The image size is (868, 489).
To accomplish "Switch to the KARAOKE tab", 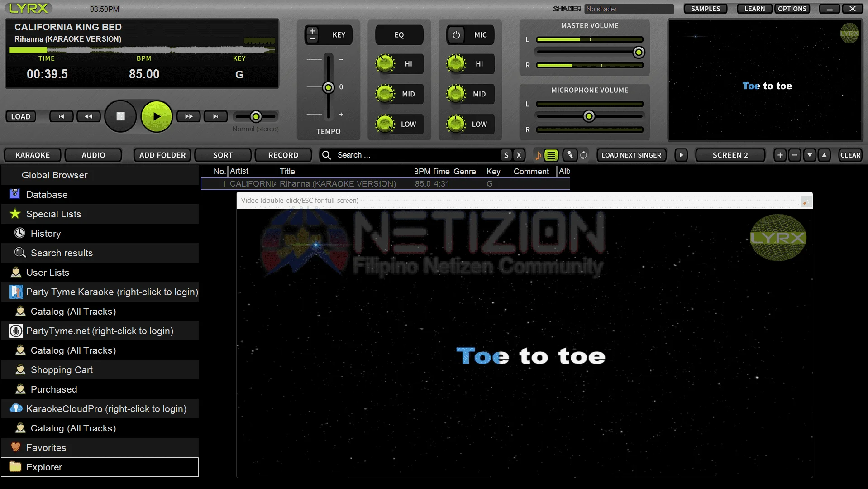I will point(33,155).
